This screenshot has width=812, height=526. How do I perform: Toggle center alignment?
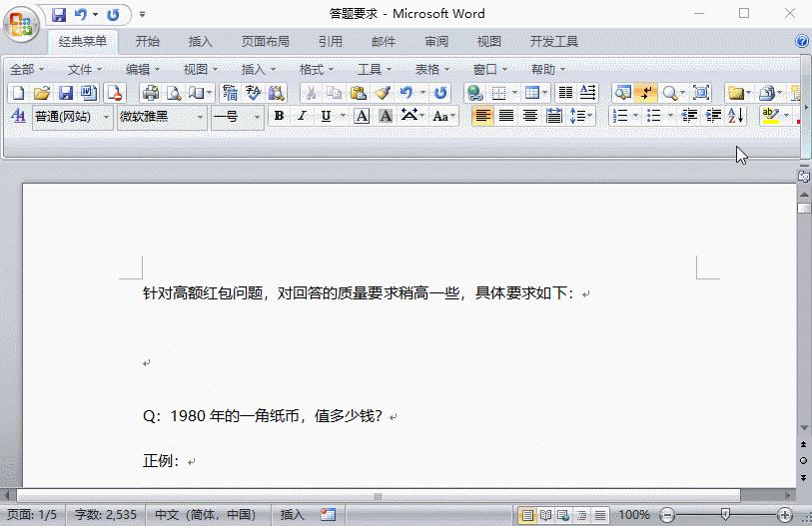[x=529, y=116]
